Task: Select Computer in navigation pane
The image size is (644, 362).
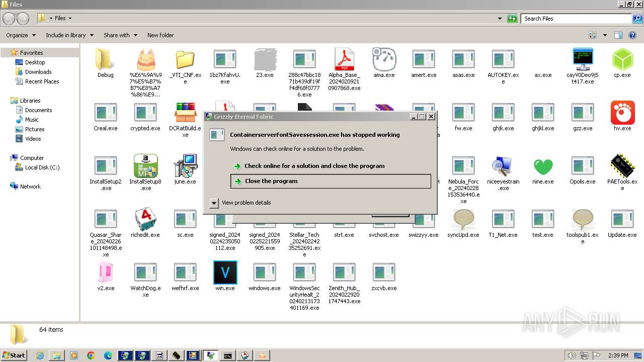Action: pyautogui.click(x=32, y=158)
